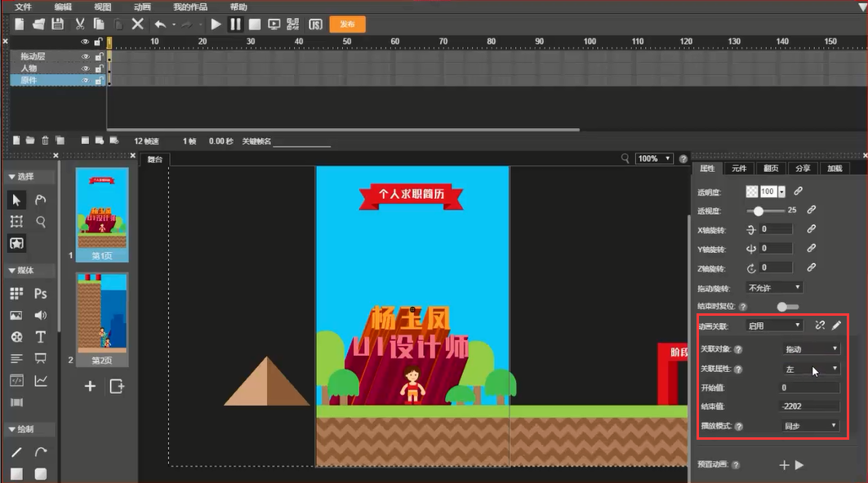Screen dimensions: 868x483
Task: Stop the animation playback
Action: coord(255,24)
